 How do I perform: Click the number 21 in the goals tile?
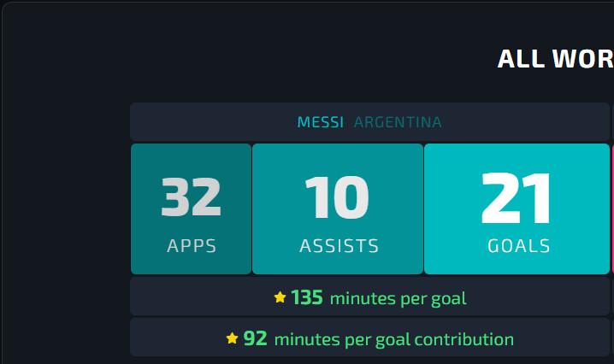coord(517,197)
